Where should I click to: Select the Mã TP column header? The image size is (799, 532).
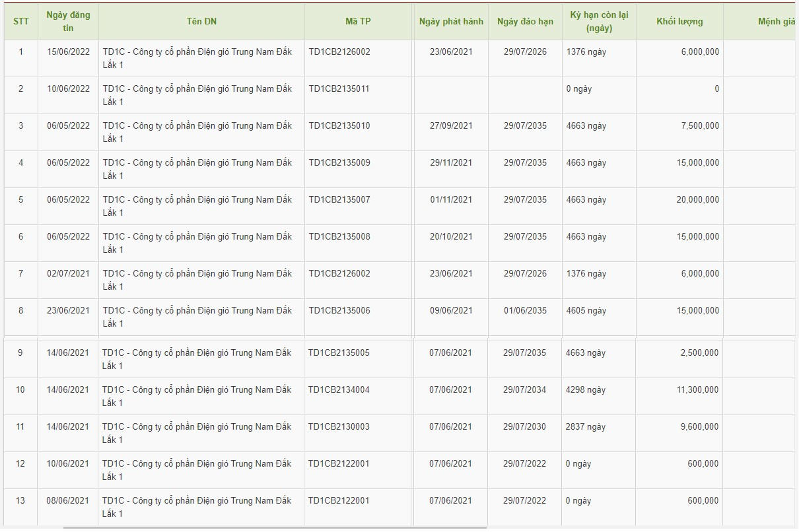point(358,22)
